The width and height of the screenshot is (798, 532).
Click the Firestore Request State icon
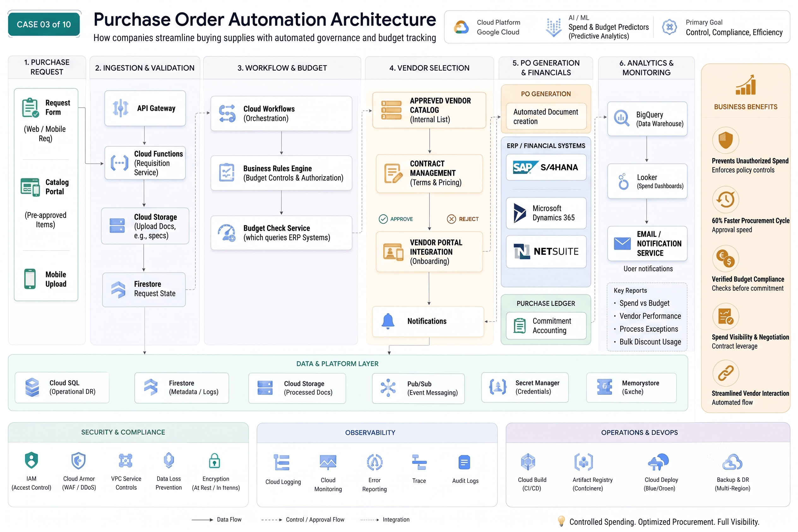118,290
